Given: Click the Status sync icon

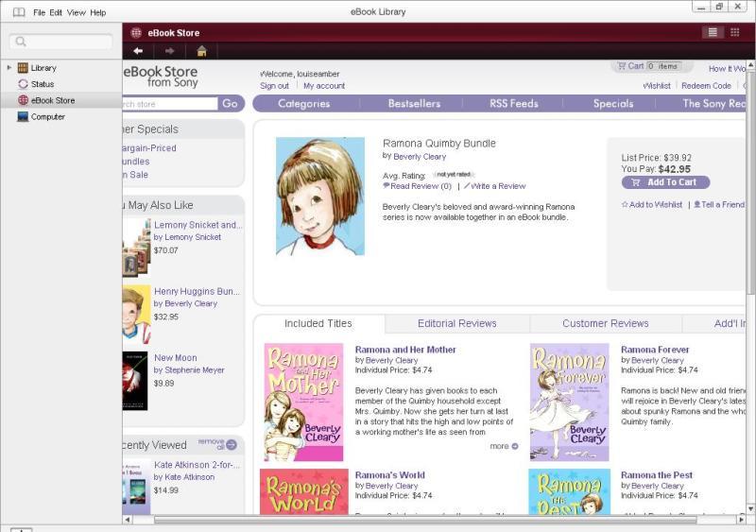Looking at the screenshot, I should 23,84.
